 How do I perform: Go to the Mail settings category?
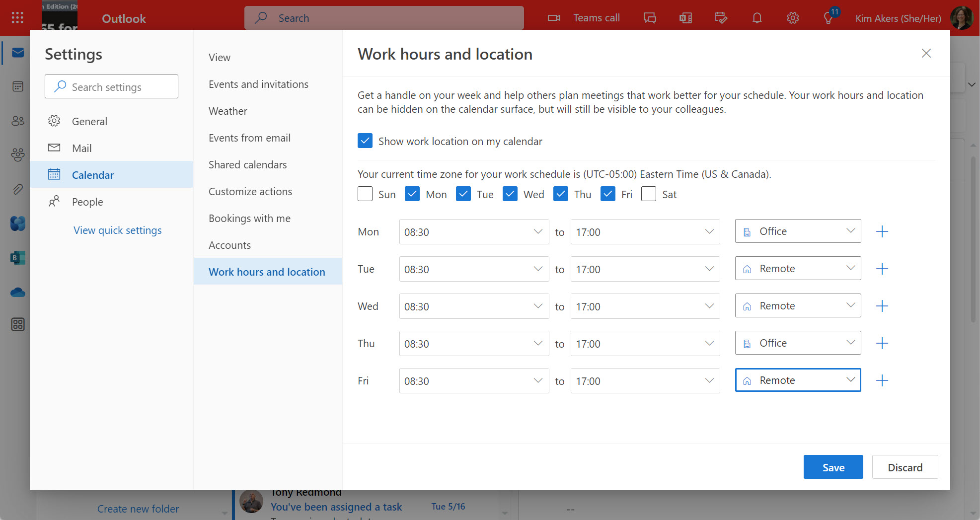click(82, 148)
